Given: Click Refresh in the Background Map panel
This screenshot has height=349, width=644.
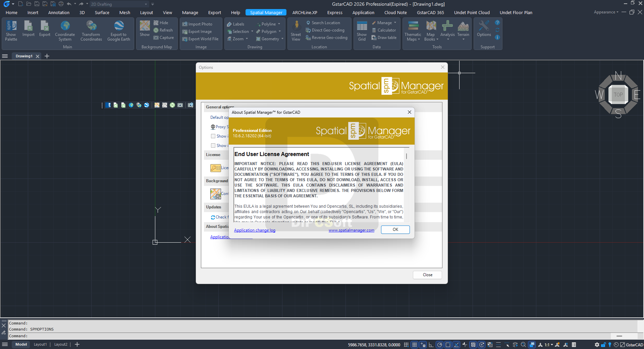Looking at the screenshot, I should [x=163, y=30].
